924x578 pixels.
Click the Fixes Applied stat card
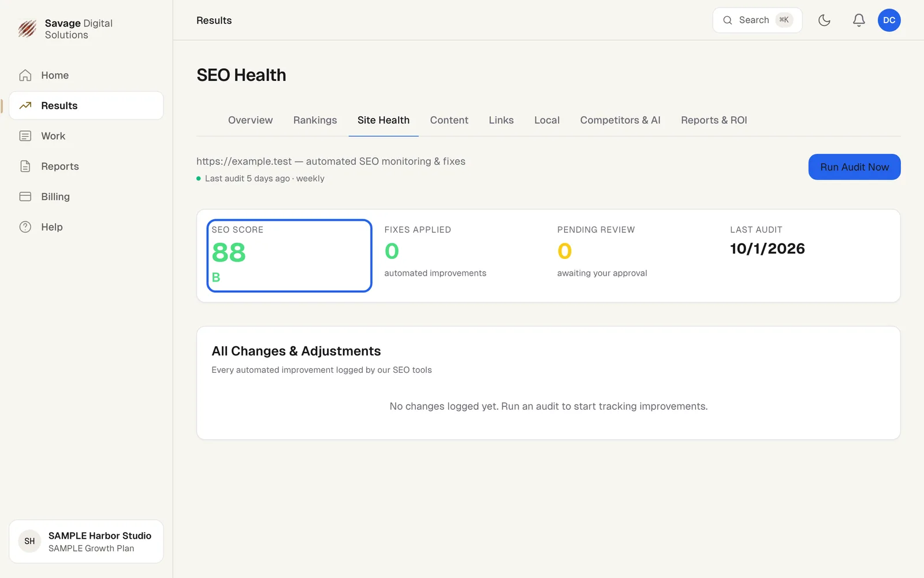(461, 252)
